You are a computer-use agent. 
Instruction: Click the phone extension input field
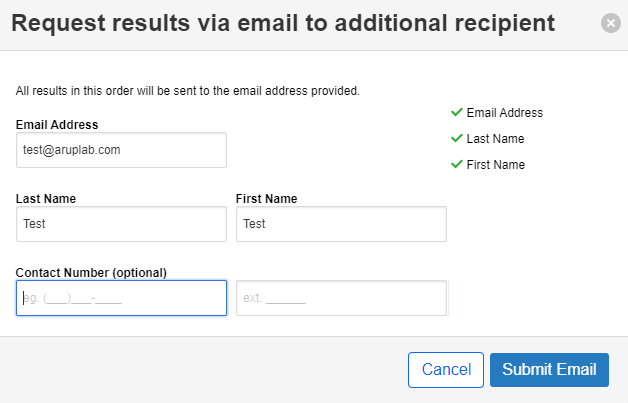tap(341, 298)
